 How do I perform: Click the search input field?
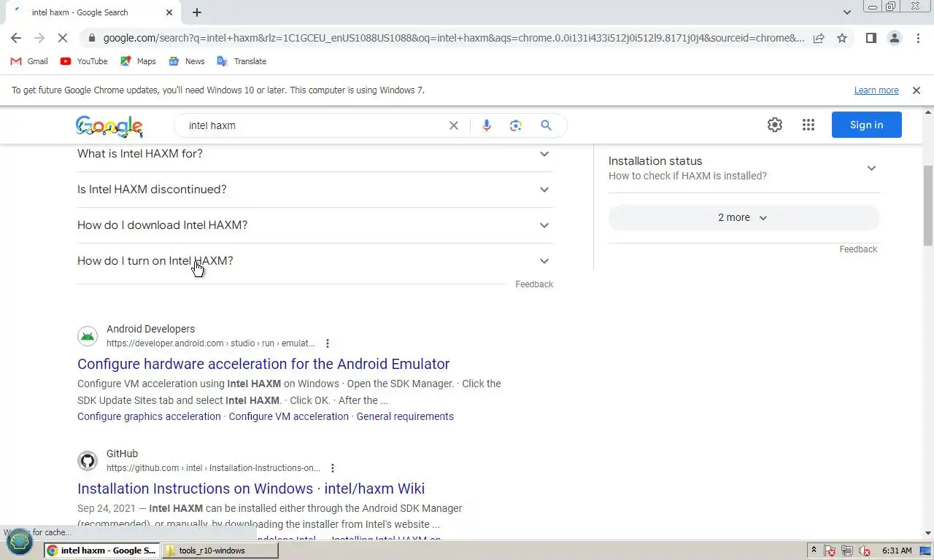pos(314,125)
